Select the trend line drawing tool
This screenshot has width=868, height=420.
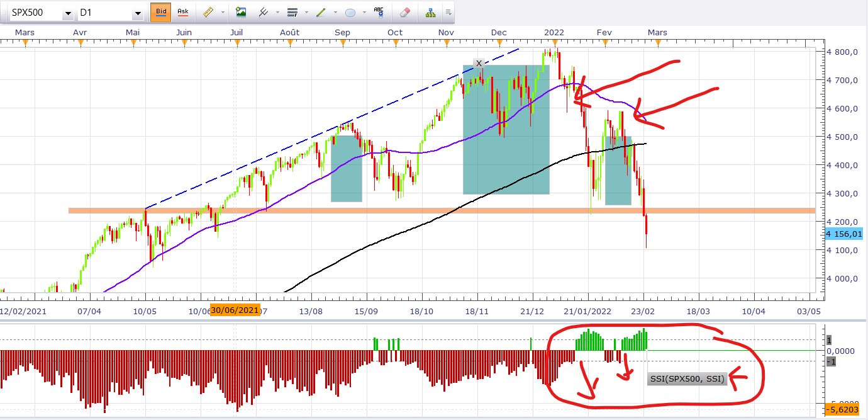point(321,12)
